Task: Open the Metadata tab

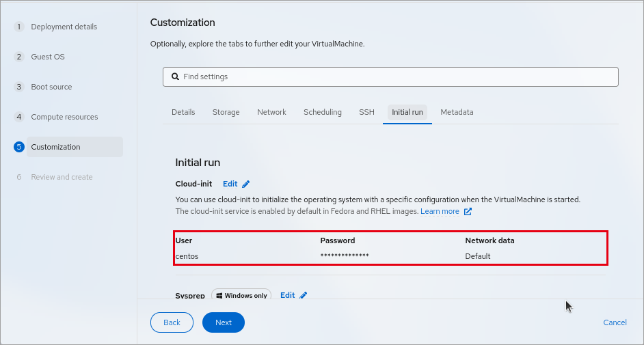Action: pos(457,112)
